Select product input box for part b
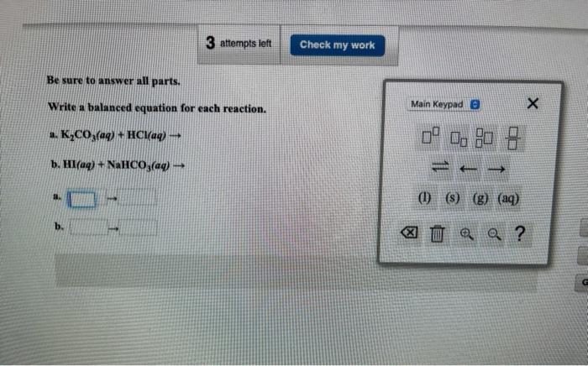This screenshot has width=588, height=366. tap(138, 227)
